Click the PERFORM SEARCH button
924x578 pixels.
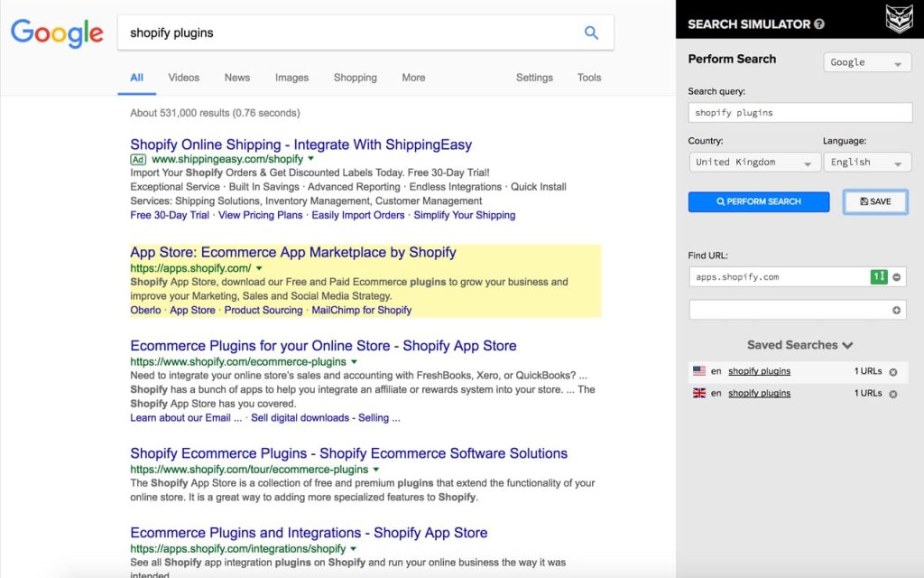[x=758, y=201]
